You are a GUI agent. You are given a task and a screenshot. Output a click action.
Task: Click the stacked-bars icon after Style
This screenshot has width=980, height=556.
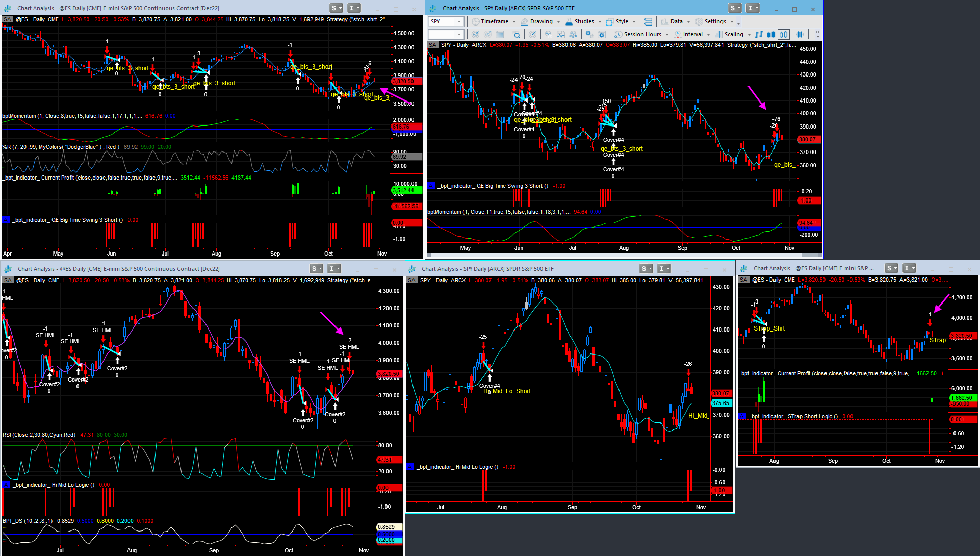(x=648, y=21)
